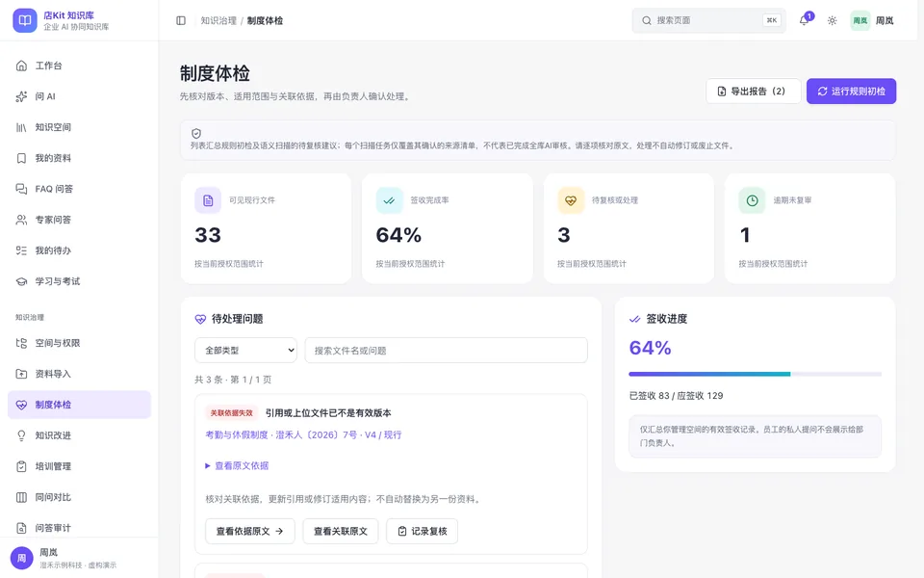The height and width of the screenshot is (578, 924).
Task: Open 资料导入 page
Action: coord(79,374)
